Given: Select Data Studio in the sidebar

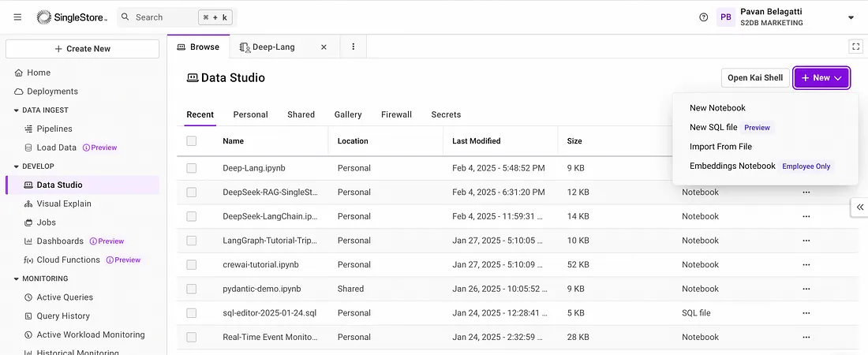Looking at the screenshot, I should pos(83,185).
